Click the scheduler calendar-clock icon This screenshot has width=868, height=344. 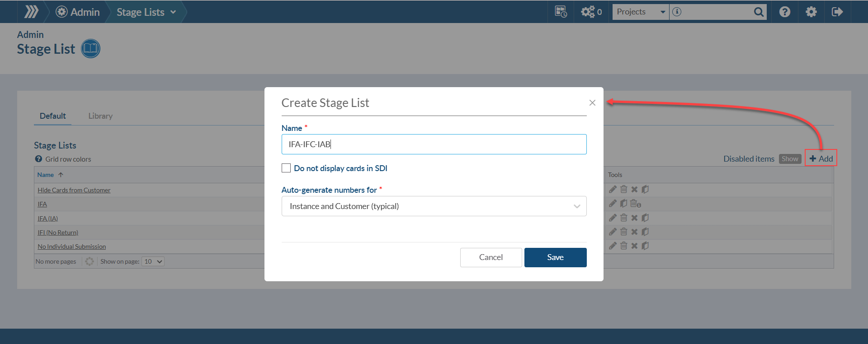point(561,12)
